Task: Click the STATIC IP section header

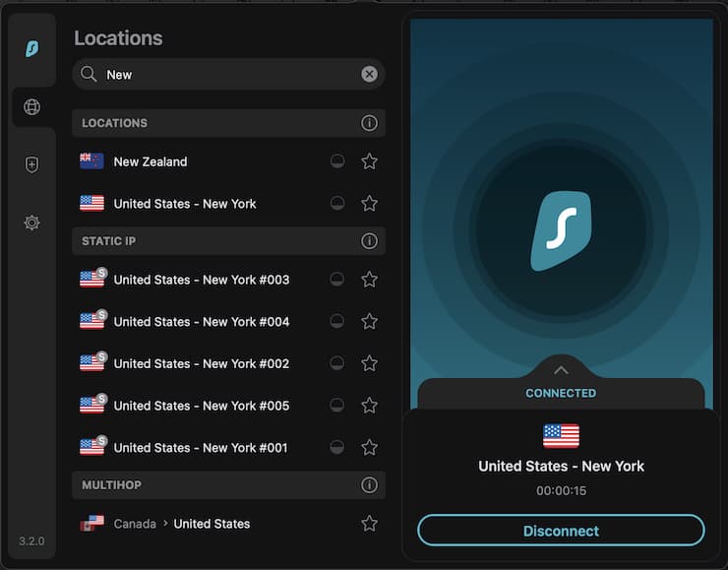Action: 228,241
